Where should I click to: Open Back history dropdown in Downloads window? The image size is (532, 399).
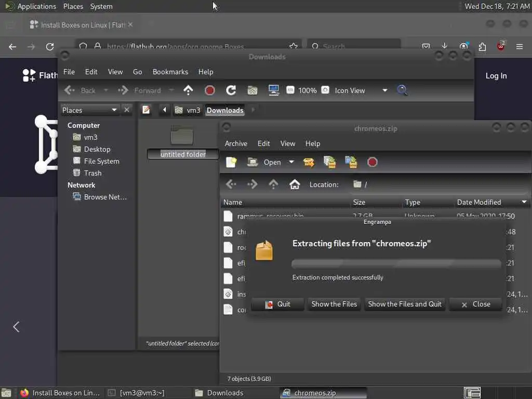(x=106, y=90)
